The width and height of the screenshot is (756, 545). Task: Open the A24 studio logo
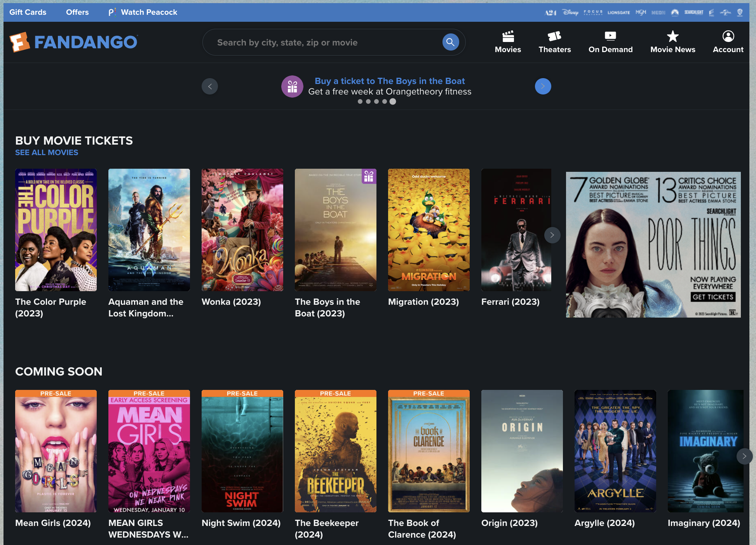pos(550,12)
